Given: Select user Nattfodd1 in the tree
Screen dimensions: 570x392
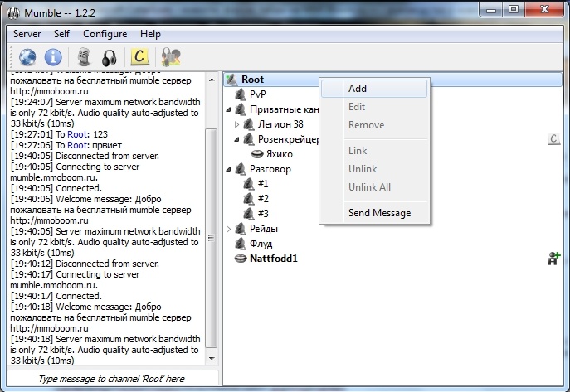Looking at the screenshot, I should point(273,259).
